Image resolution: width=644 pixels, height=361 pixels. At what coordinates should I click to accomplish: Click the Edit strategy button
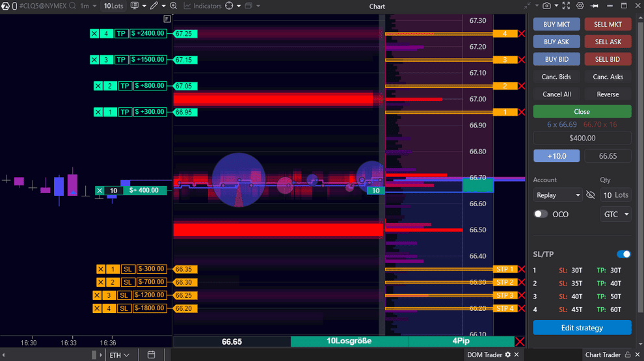[x=582, y=328]
